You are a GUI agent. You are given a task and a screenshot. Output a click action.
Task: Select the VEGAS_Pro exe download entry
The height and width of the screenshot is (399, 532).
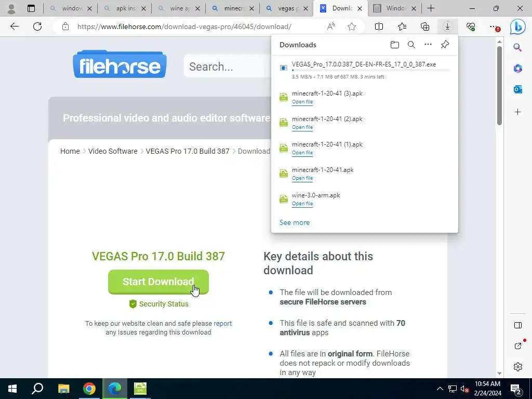(x=365, y=70)
